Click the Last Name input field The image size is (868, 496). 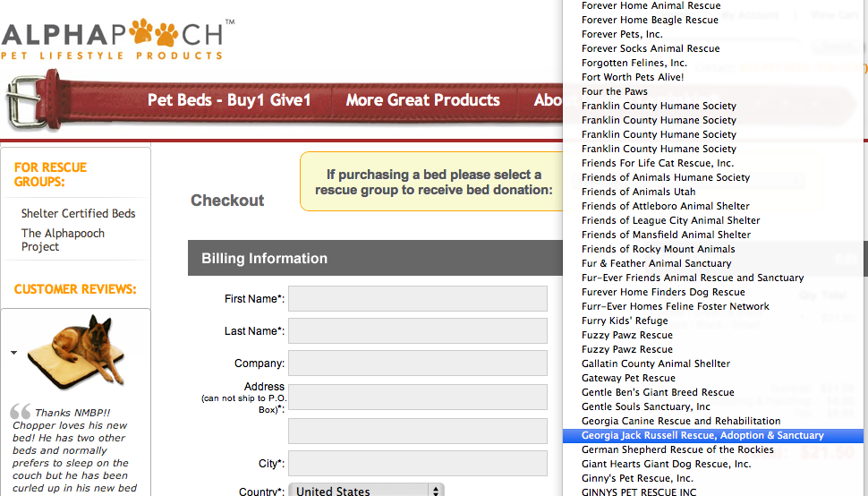418,331
